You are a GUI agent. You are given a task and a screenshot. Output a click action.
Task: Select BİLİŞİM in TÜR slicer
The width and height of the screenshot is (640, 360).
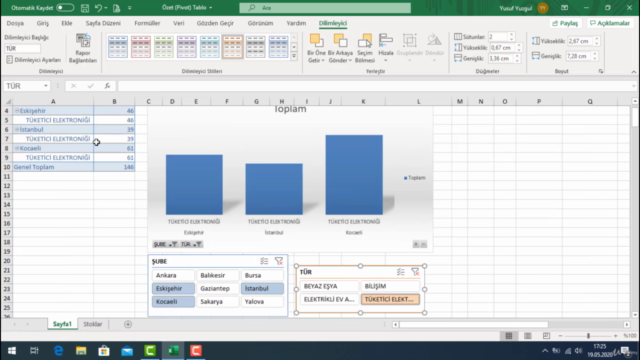390,286
